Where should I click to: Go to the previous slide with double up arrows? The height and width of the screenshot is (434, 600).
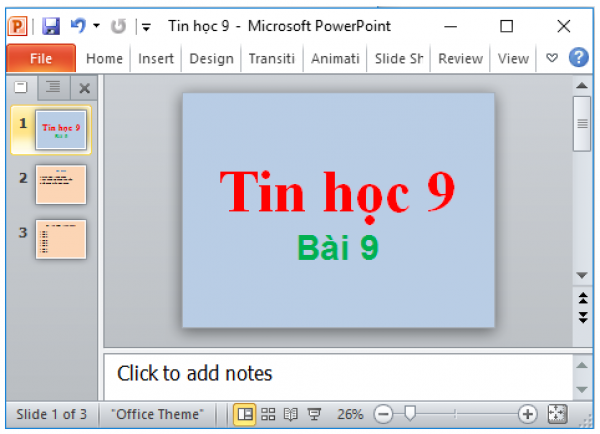583,298
